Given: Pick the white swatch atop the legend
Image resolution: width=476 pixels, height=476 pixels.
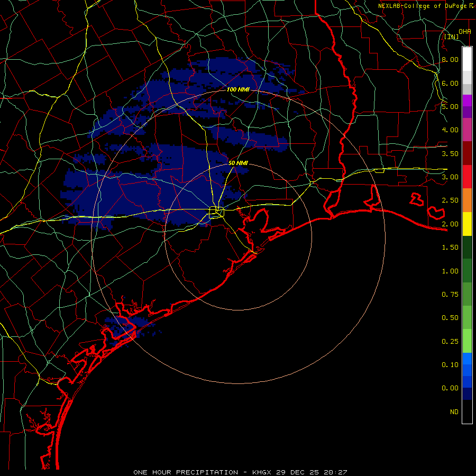Looking at the screenshot, I should click(x=467, y=59).
